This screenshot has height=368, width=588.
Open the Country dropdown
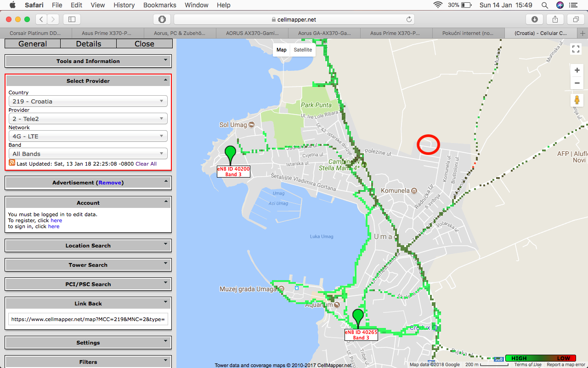click(88, 101)
